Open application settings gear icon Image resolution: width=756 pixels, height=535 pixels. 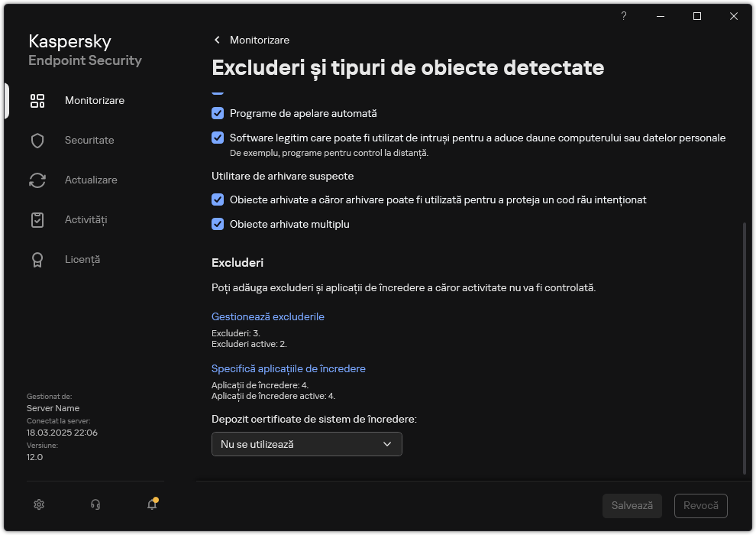tap(38, 504)
